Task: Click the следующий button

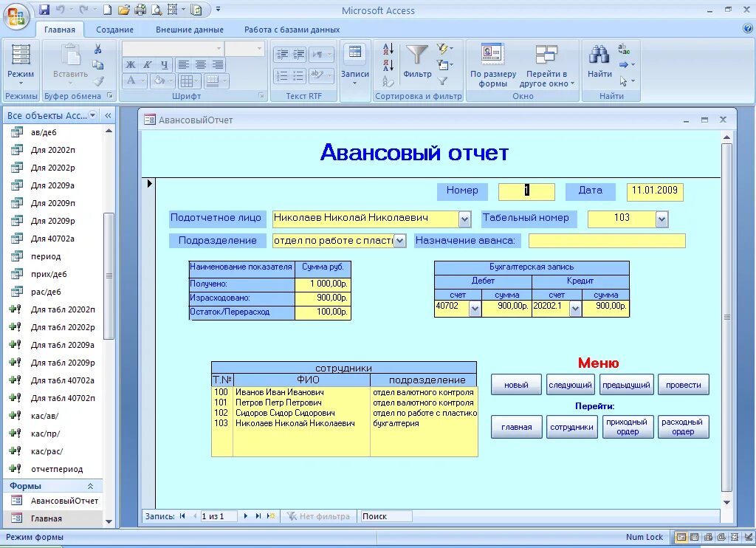Action: click(571, 385)
